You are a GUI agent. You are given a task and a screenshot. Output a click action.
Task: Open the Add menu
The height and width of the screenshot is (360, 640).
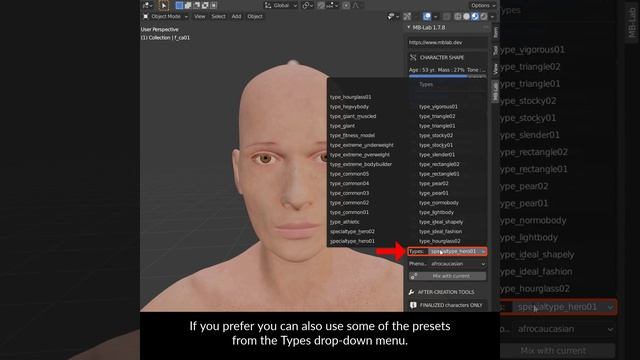click(x=236, y=16)
